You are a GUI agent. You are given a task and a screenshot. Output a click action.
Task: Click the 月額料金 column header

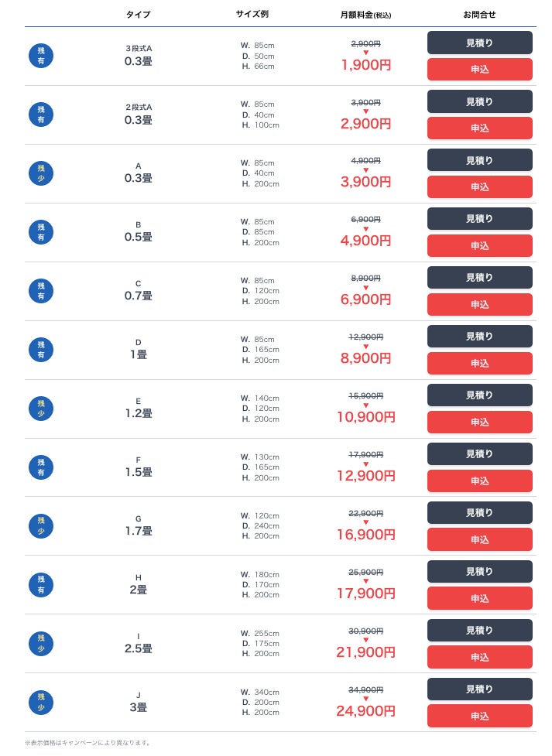pos(365,15)
